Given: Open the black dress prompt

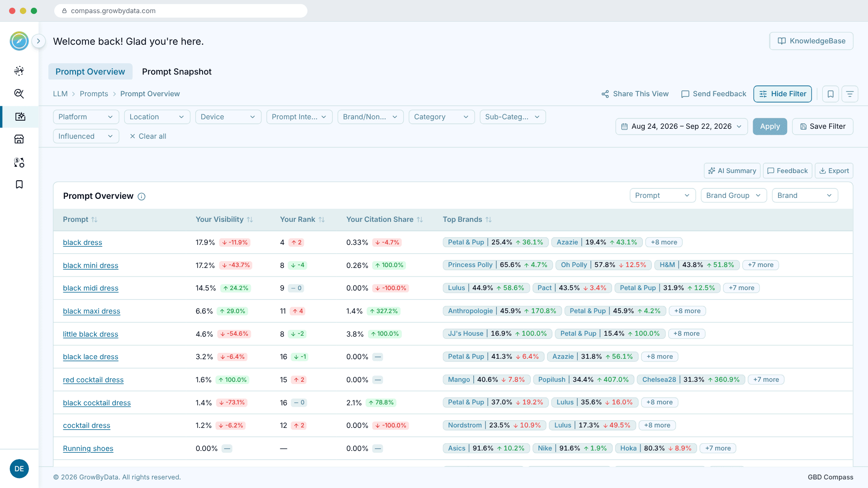Looking at the screenshot, I should coord(82,243).
